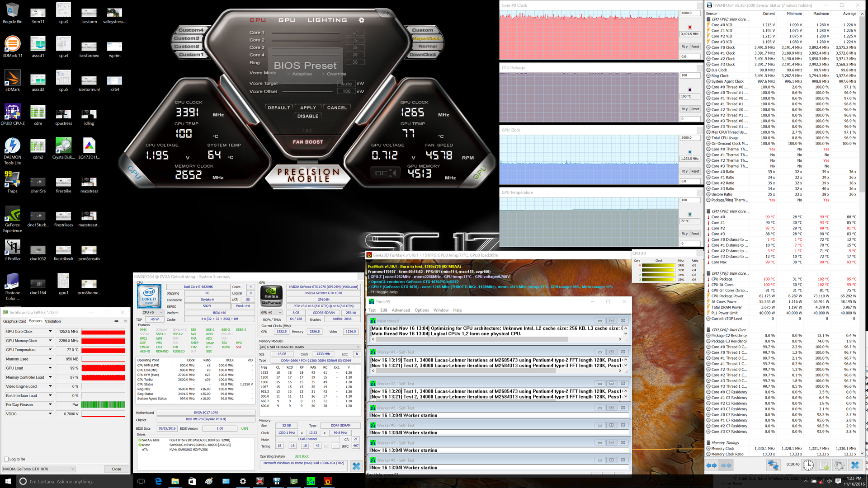This screenshot has height=488, width=868.
Task: Click the HWiNFO log file plus icon
Action: pos(824,465)
